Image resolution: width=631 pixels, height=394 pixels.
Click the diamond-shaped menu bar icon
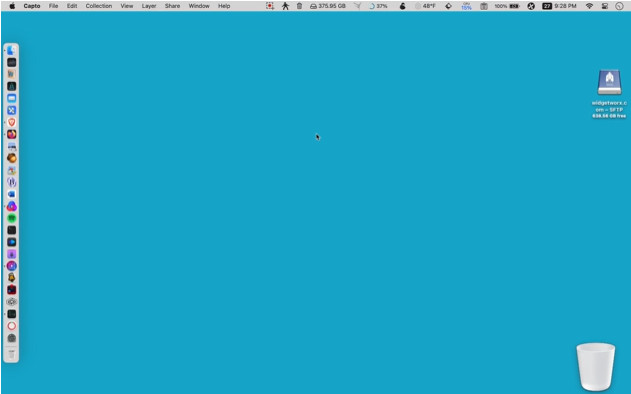coord(448,6)
